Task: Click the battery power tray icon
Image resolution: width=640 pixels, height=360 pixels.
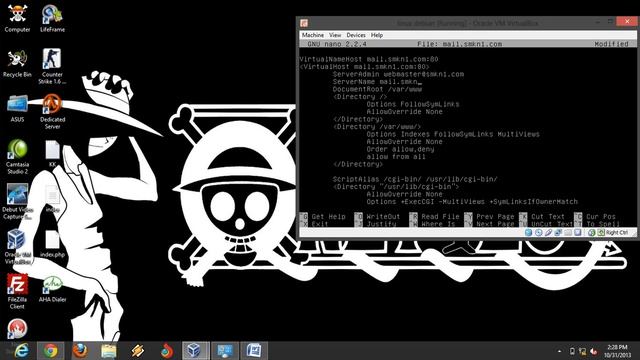Action: click(x=572, y=351)
